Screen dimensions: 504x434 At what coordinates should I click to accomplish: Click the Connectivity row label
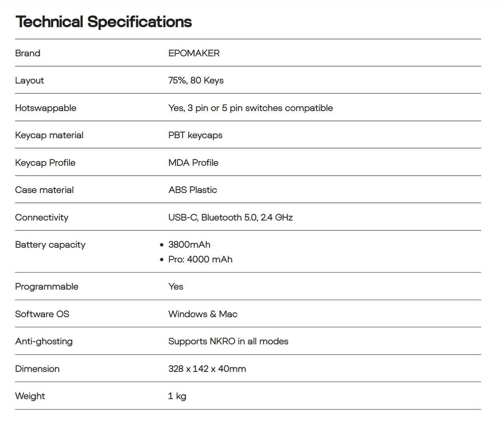(x=42, y=217)
